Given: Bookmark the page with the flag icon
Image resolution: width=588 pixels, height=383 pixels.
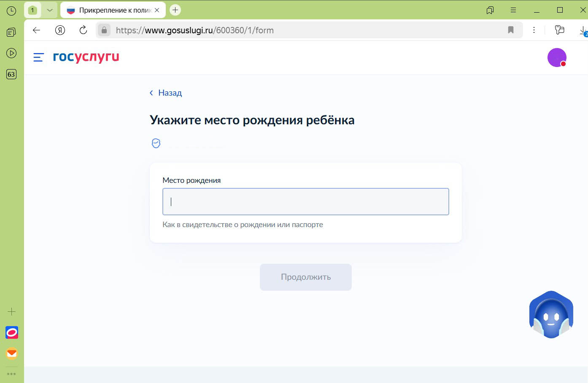Looking at the screenshot, I should (x=511, y=30).
